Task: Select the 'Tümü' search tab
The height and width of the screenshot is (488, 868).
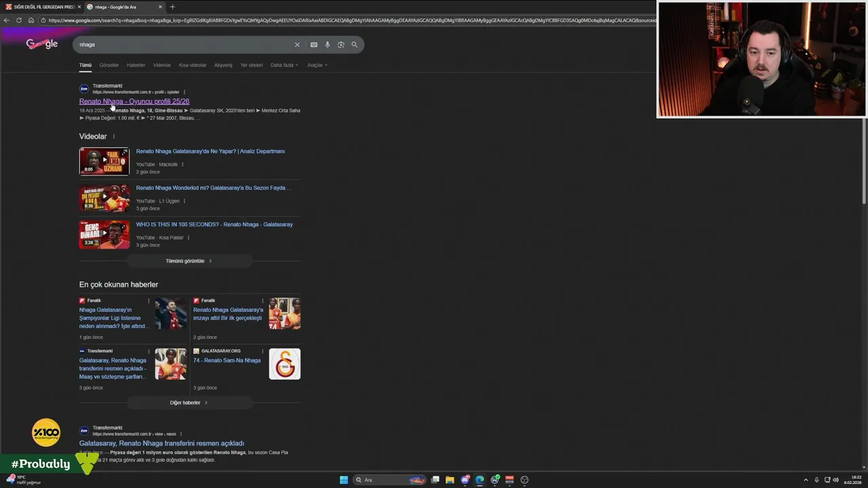Action: point(85,65)
